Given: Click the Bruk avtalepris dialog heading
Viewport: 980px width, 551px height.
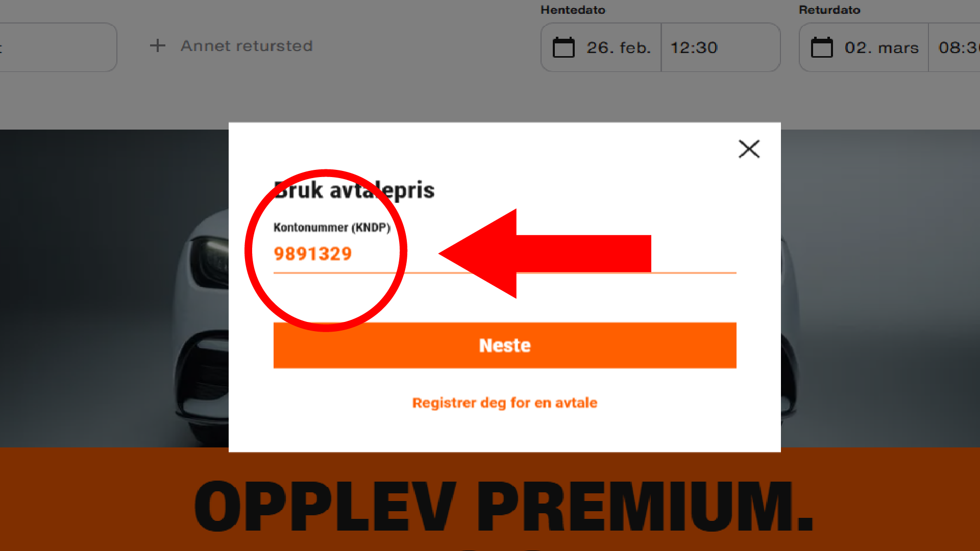Looking at the screenshot, I should point(354,190).
